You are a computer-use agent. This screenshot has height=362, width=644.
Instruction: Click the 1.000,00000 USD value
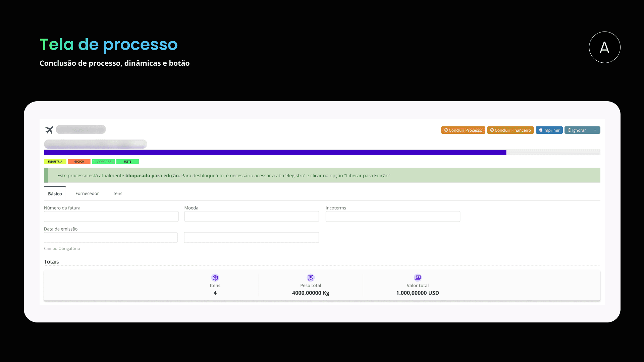click(x=418, y=293)
